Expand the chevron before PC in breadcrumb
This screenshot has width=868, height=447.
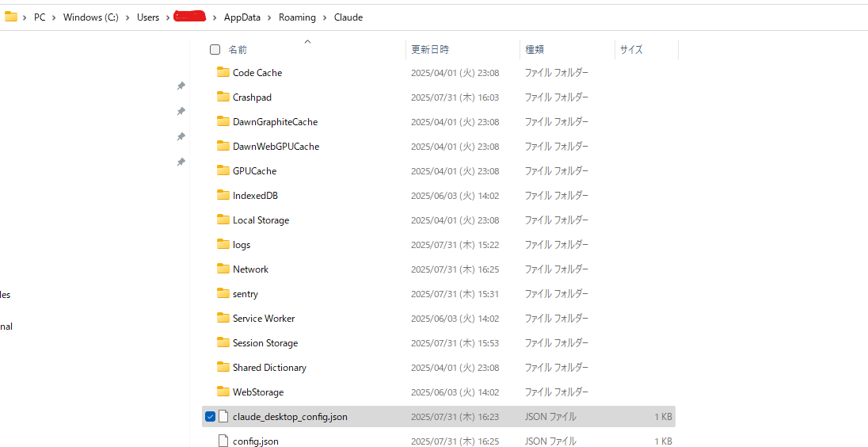tap(25, 17)
